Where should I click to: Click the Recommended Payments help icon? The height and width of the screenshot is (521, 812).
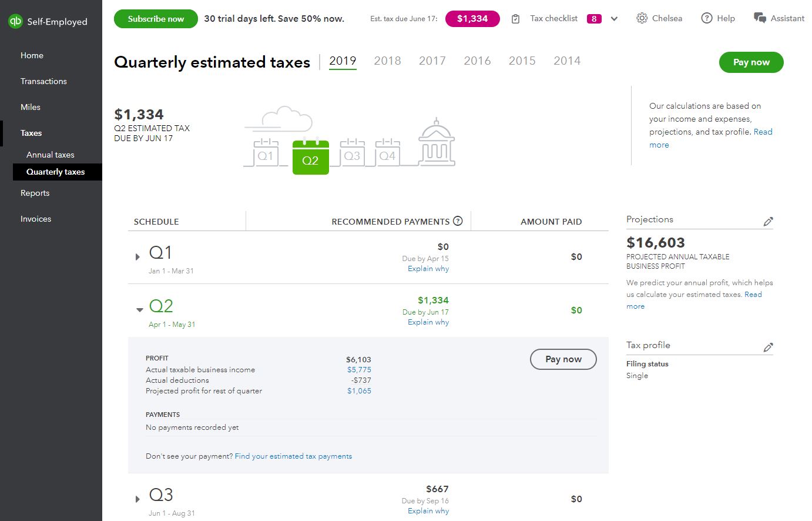pyautogui.click(x=458, y=221)
